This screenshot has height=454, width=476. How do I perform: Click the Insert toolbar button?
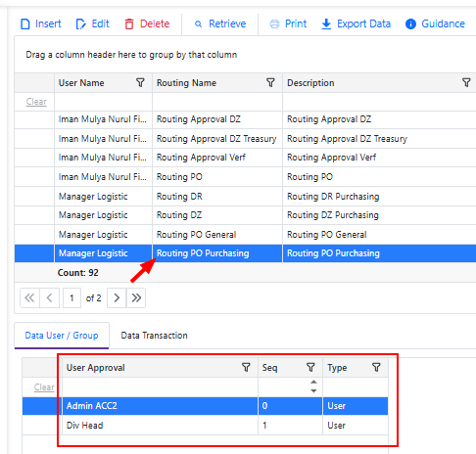pos(41,23)
